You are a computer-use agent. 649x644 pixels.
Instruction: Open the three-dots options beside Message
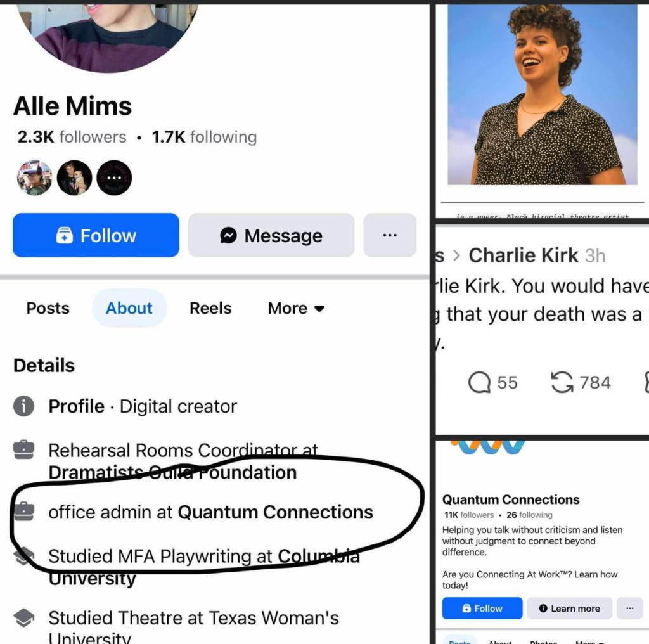(390, 235)
